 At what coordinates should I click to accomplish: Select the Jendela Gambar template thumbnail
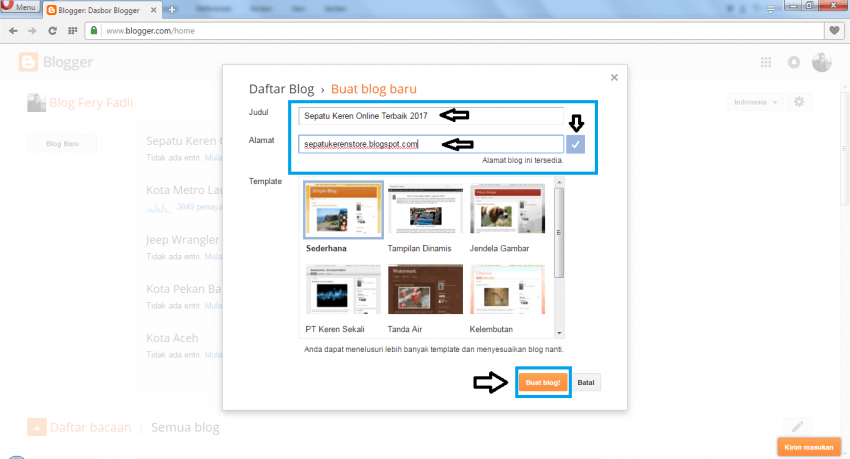pos(507,210)
